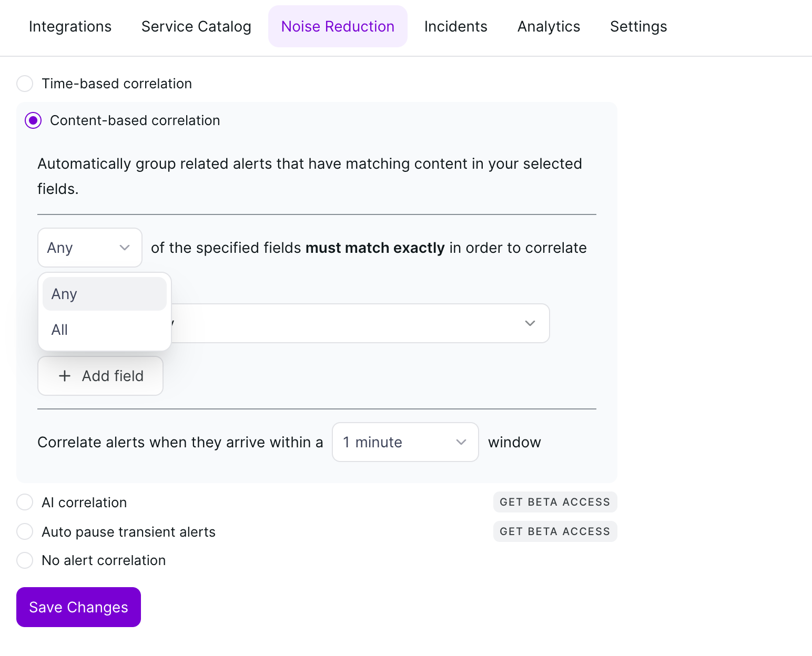Go to the Incidents tab
The width and height of the screenshot is (812, 656).
(455, 26)
